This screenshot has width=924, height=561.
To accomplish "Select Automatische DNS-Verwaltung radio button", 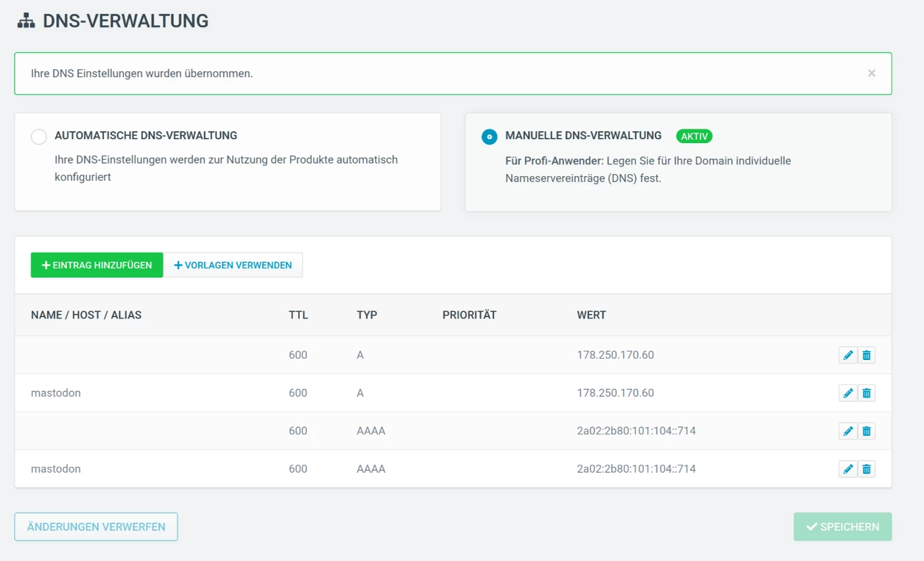I will [39, 136].
